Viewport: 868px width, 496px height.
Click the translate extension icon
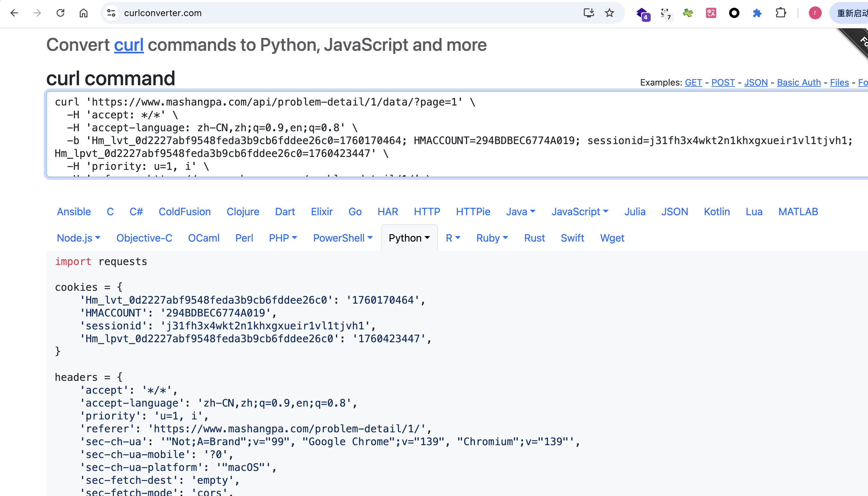point(711,13)
